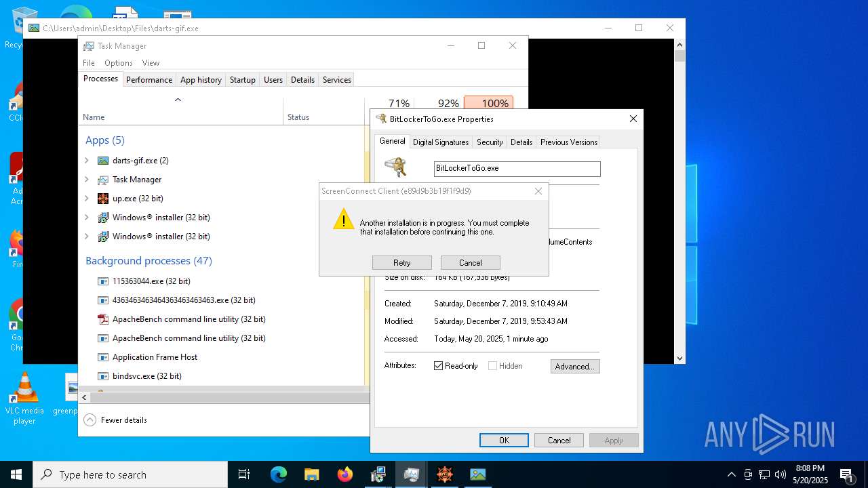Expand the darts-gif.exe (2) process group

pyautogui.click(x=86, y=161)
